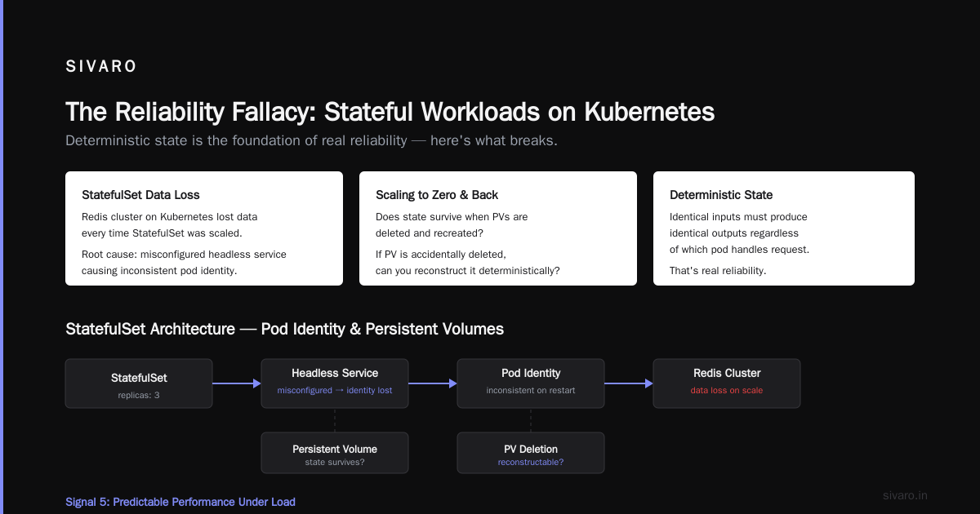Click text 'Redis cluster on Kubernetes lost data'
The height and width of the screenshot is (514, 980).
(170, 217)
